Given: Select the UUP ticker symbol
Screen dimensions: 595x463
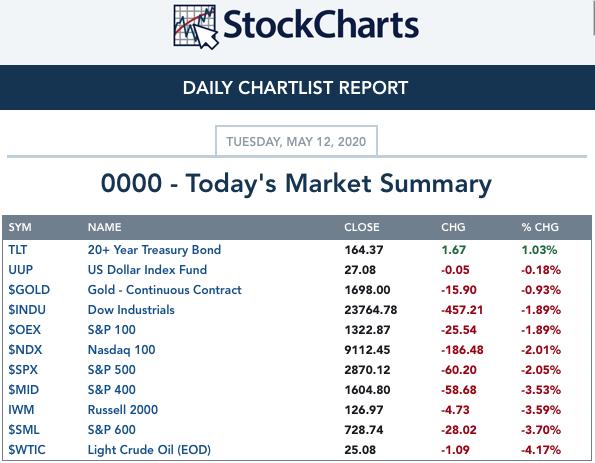Looking at the screenshot, I should [x=20, y=270].
